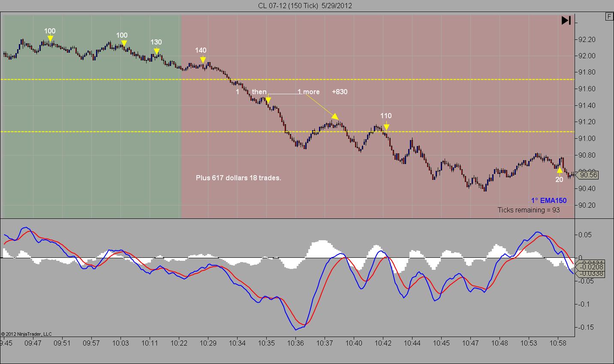Select the yellow arrow under the 100 label beside 130
This screenshot has height=364, width=614.
coord(124,43)
